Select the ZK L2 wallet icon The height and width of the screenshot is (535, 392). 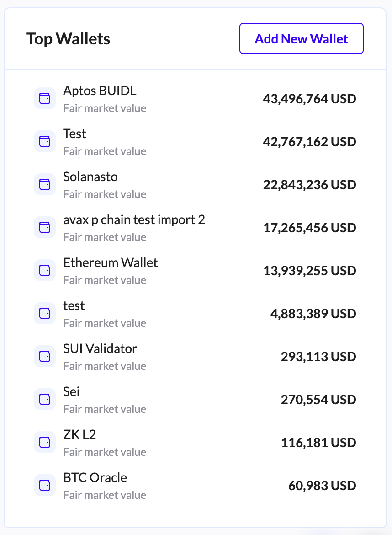[x=45, y=443]
